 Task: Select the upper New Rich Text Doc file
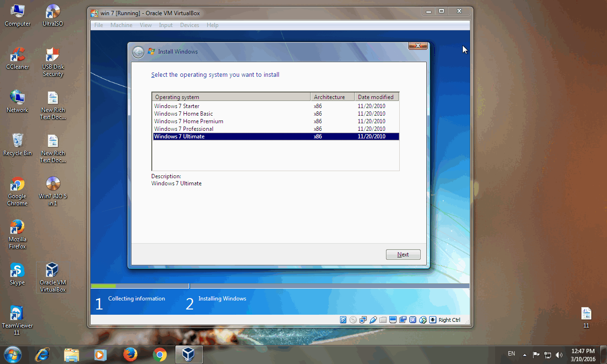pyautogui.click(x=53, y=105)
